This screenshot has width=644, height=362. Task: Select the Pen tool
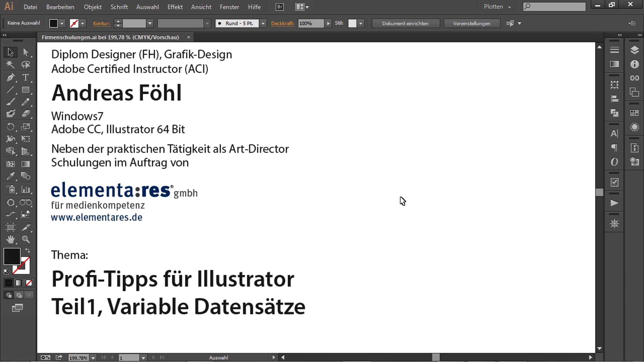[10, 77]
